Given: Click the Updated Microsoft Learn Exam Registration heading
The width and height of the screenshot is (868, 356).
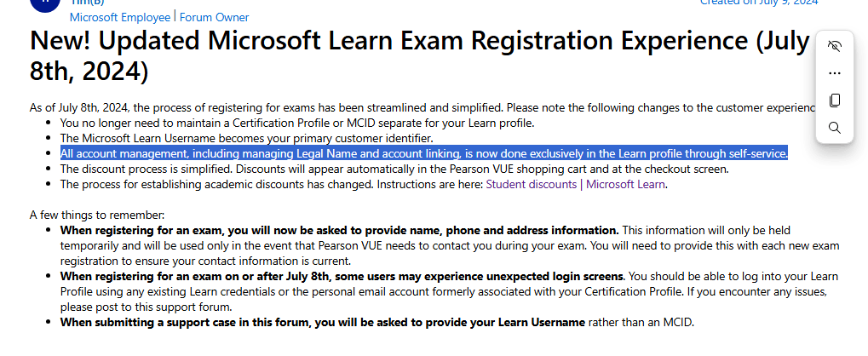Looking at the screenshot, I should (x=419, y=55).
